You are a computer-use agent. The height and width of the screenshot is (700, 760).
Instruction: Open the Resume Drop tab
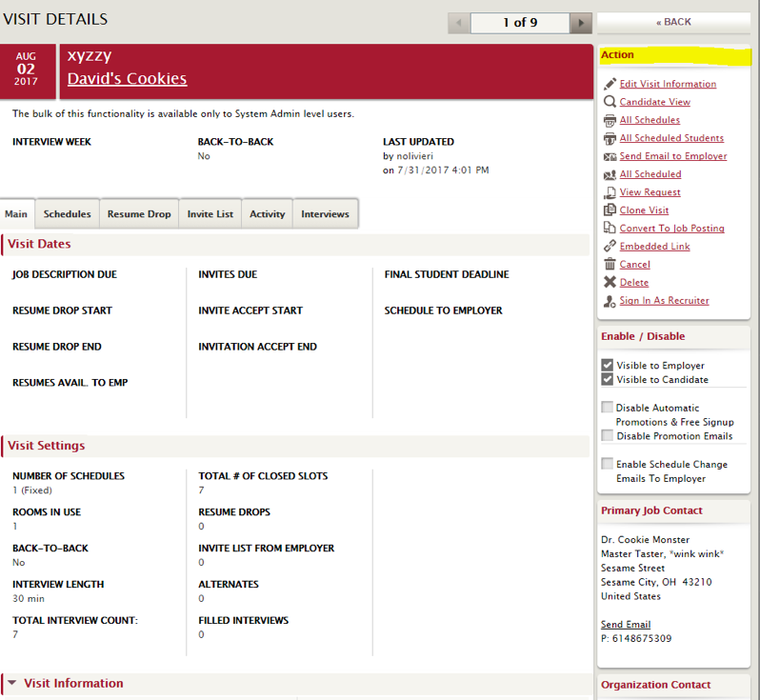[x=139, y=213]
